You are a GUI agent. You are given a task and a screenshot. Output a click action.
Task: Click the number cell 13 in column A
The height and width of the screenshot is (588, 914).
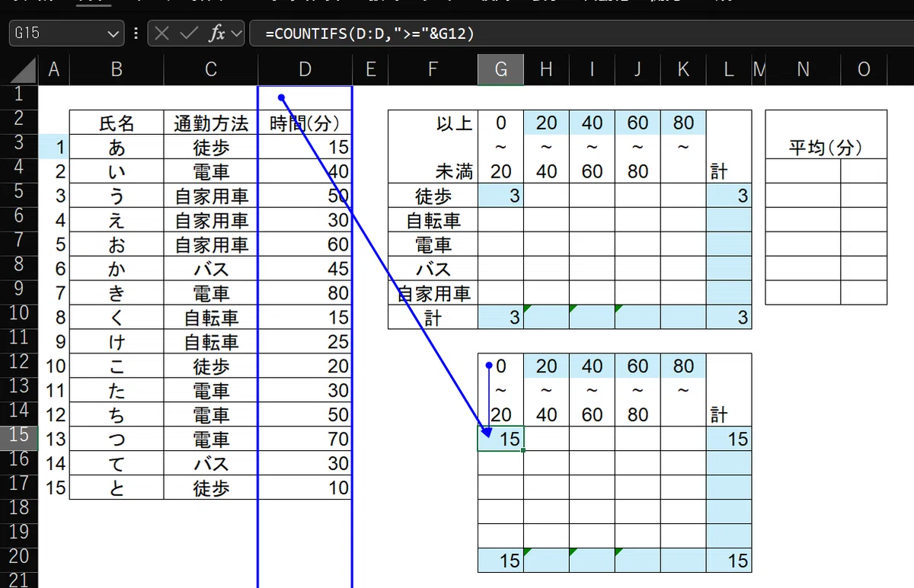53,439
